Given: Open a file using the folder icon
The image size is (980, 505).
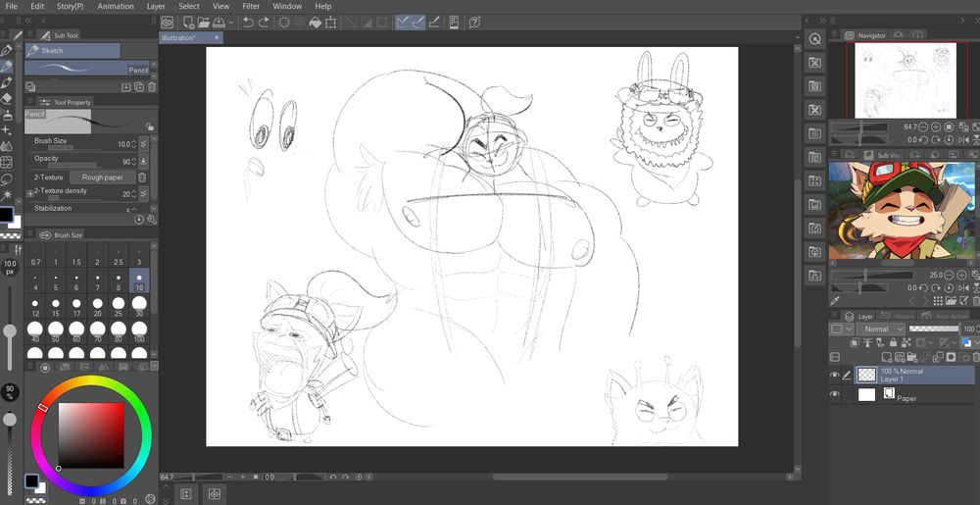Looking at the screenshot, I should (203, 23).
